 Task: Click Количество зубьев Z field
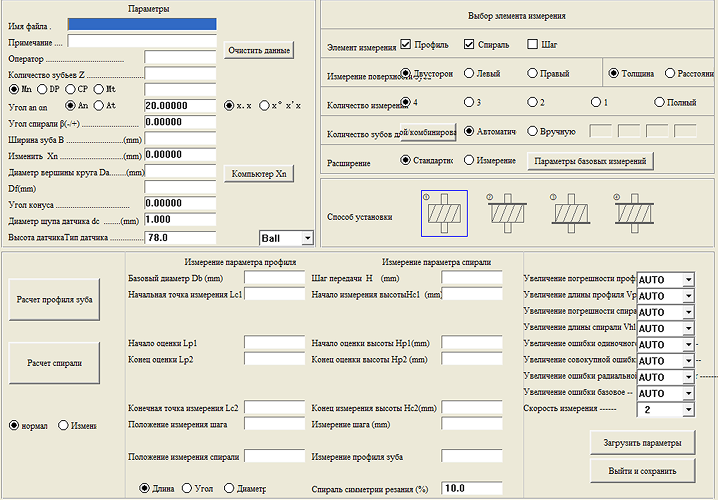(x=180, y=73)
